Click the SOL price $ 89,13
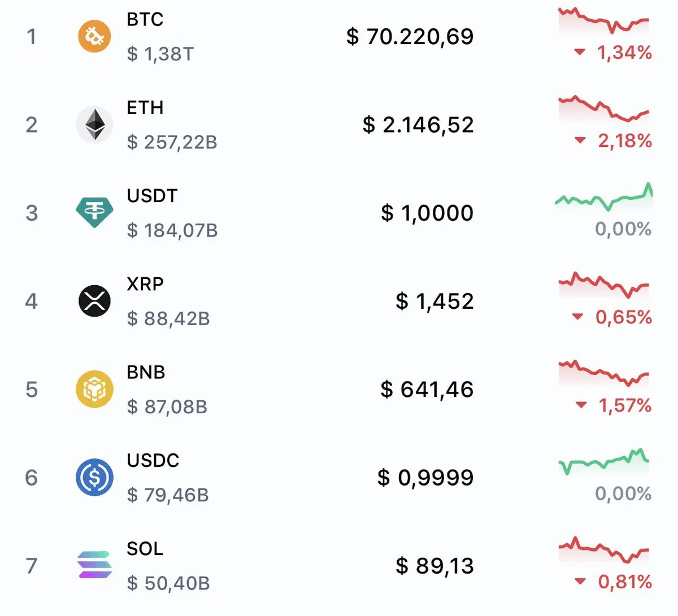This screenshot has width=678, height=616. [434, 565]
